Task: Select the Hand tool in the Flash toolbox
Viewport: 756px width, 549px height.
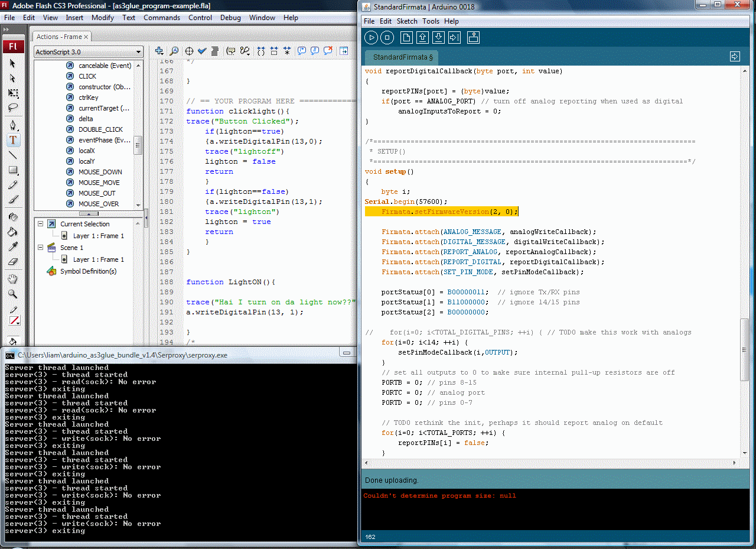Action: pos(13,278)
